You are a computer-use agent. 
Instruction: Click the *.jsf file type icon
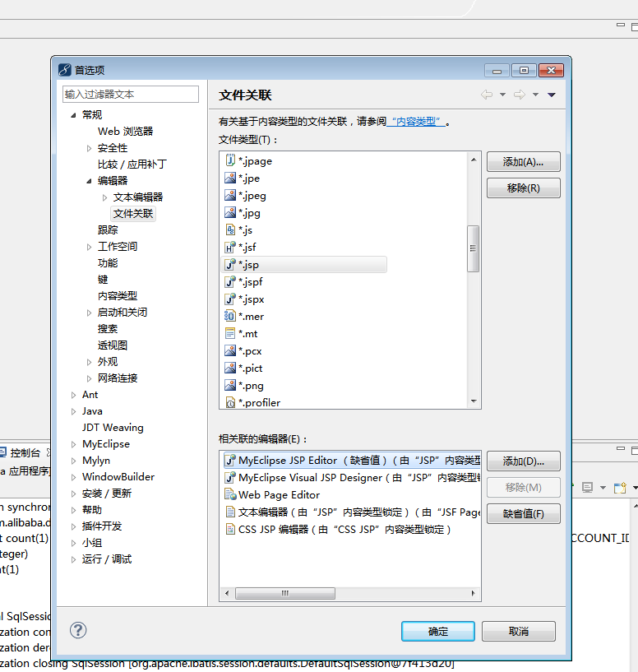point(230,247)
